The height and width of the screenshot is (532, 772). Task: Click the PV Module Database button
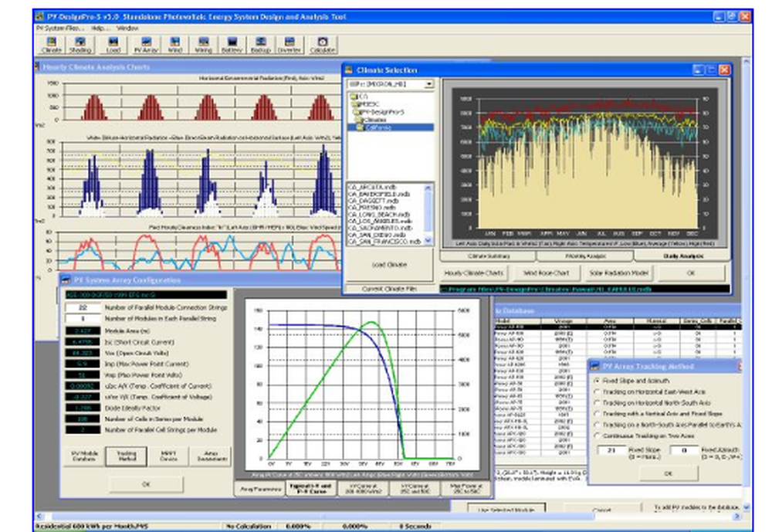(x=85, y=456)
